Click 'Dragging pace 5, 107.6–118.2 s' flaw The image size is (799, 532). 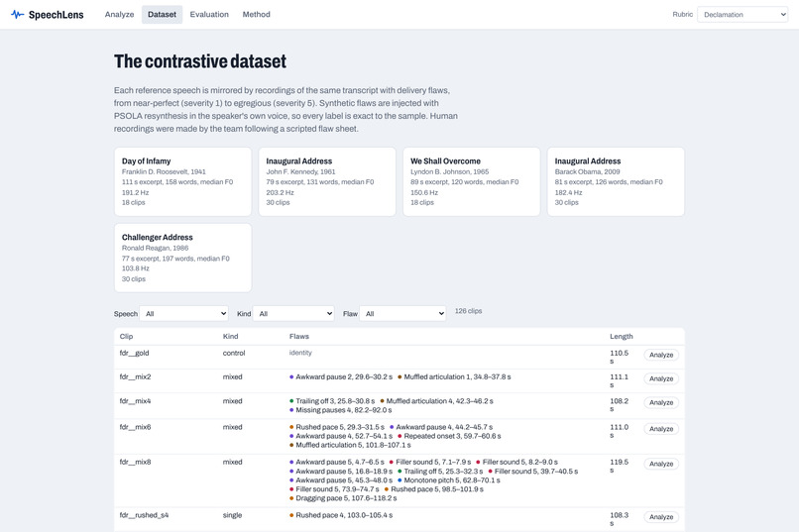[x=343, y=498]
